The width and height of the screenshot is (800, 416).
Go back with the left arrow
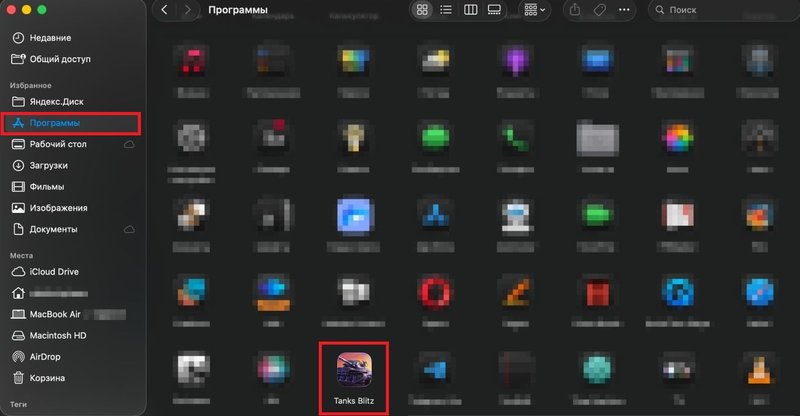tap(164, 10)
